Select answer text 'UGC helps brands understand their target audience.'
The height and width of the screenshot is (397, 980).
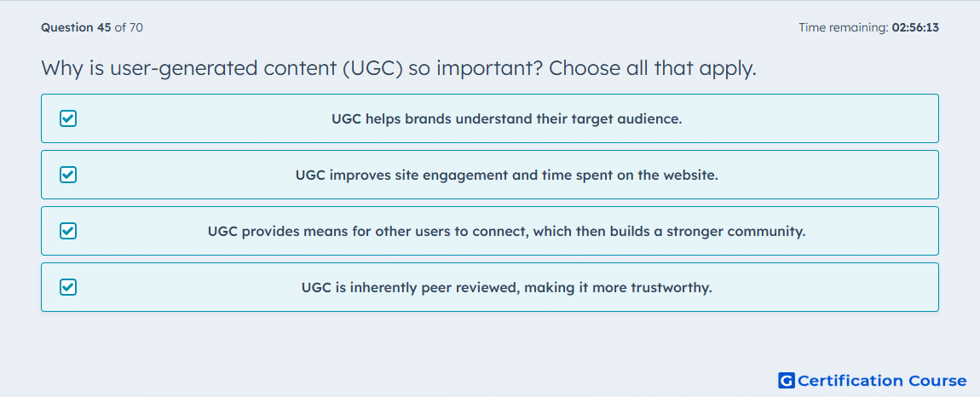coord(507,118)
